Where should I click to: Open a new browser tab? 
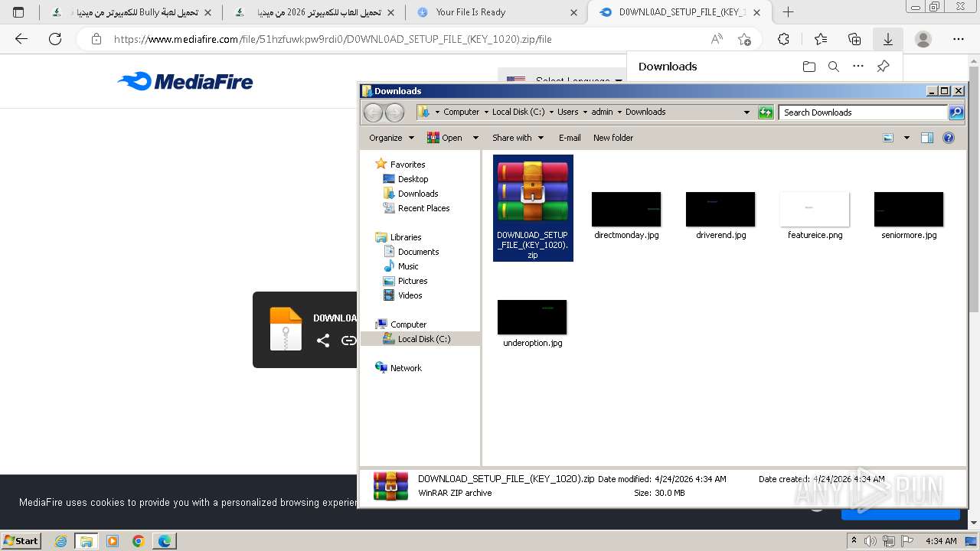788,12
